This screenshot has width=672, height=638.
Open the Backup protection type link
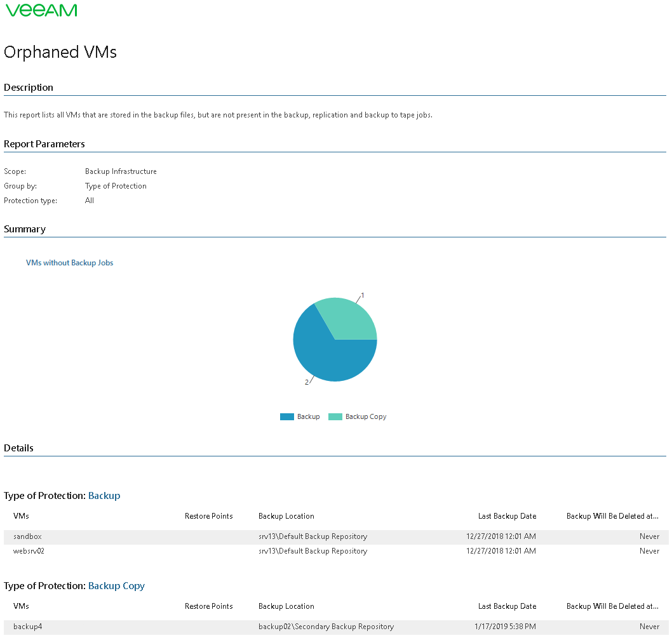(104, 496)
